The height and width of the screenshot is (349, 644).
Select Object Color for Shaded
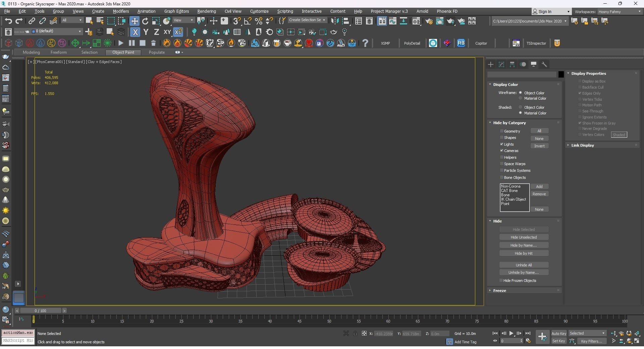coord(521,107)
